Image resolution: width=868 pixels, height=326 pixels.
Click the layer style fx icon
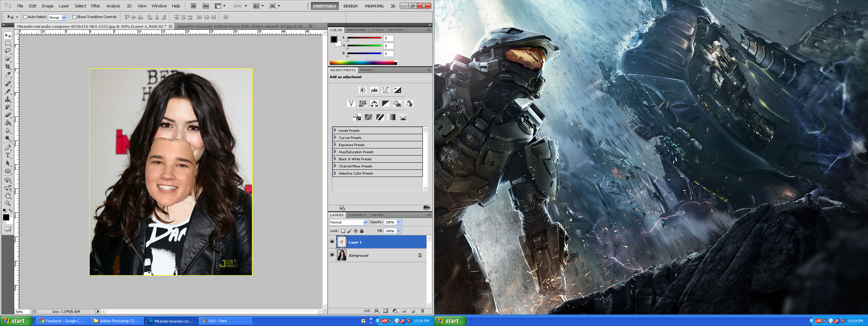[376, 311]
